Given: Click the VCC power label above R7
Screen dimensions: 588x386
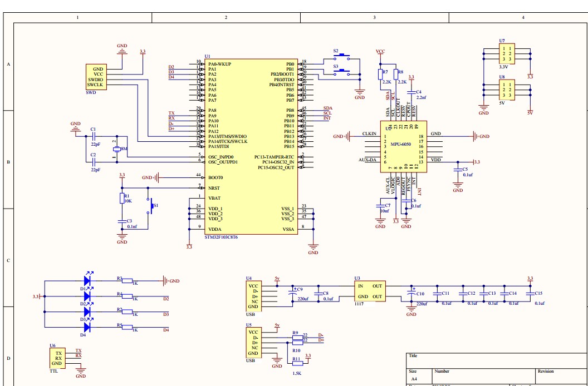Looking at the screenshot, I should tap(380, 51).
